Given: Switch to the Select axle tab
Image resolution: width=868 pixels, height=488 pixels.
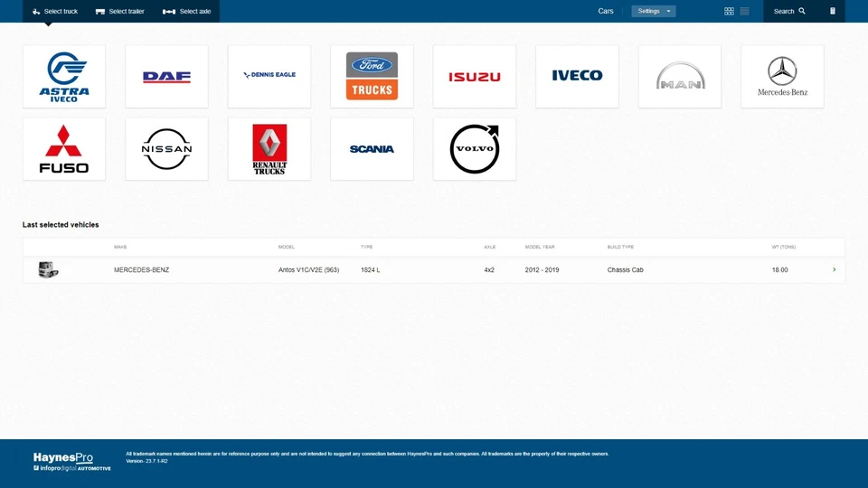Looking at the screenshot, I should click(x=186, y=11).
